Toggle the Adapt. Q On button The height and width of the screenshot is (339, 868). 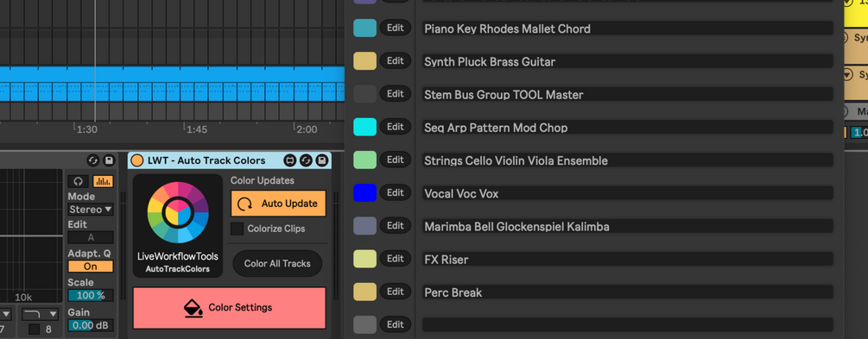[90, 267]
